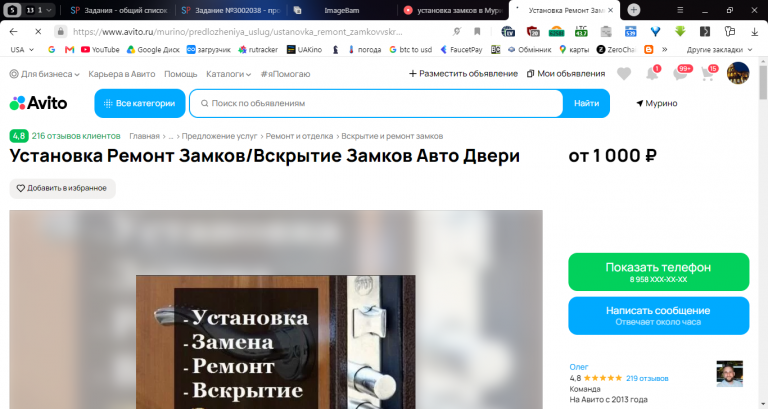
Task: Open the Помощь menu link
Action: coord(180,74)
